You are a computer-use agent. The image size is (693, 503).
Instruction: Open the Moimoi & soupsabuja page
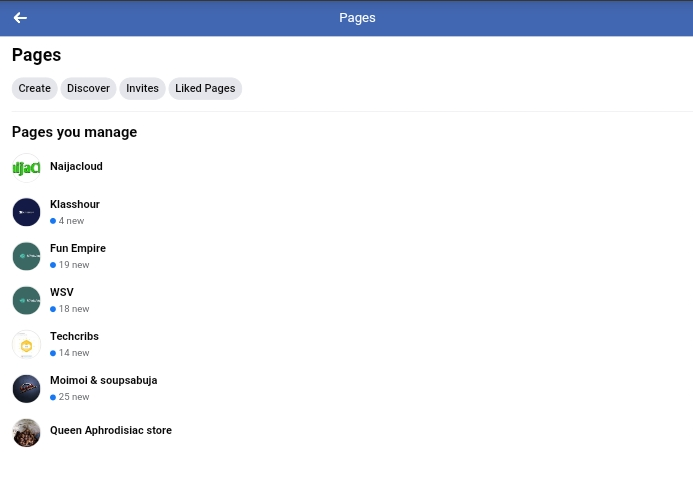(x=103, y=380)
